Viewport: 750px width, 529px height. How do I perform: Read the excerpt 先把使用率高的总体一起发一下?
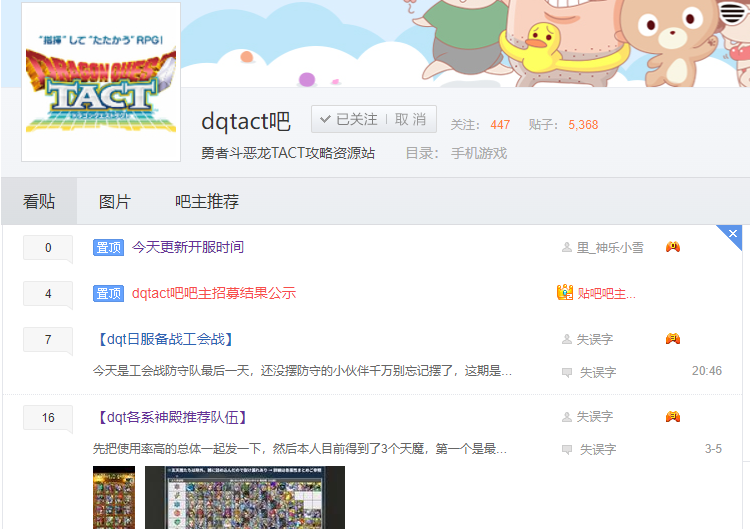point(299,449)
